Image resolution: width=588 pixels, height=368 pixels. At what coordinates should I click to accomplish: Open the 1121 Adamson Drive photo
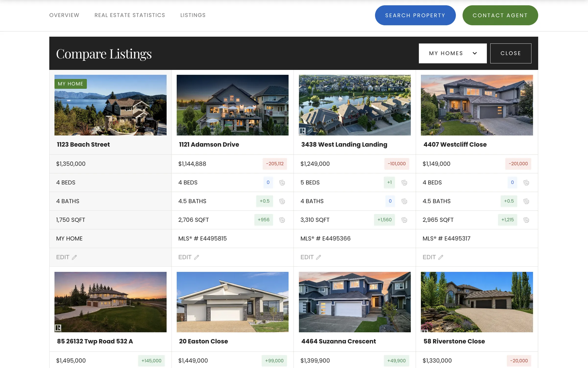tap(233, 105)
